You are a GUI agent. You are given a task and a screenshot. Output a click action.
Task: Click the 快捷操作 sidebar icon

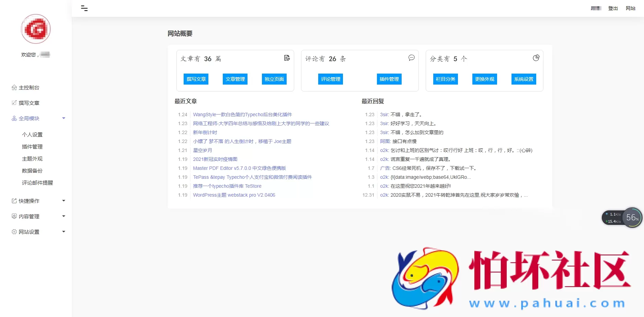(14, 201)
